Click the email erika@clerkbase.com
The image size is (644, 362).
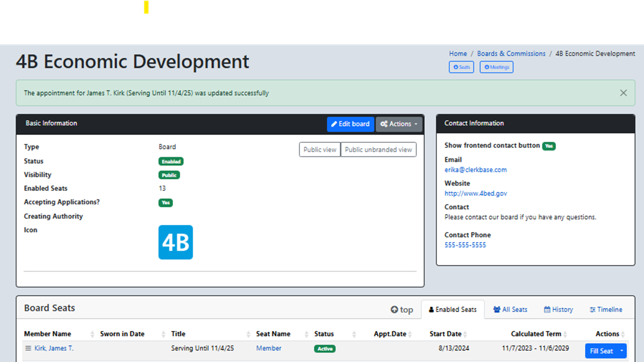(476, 170)
